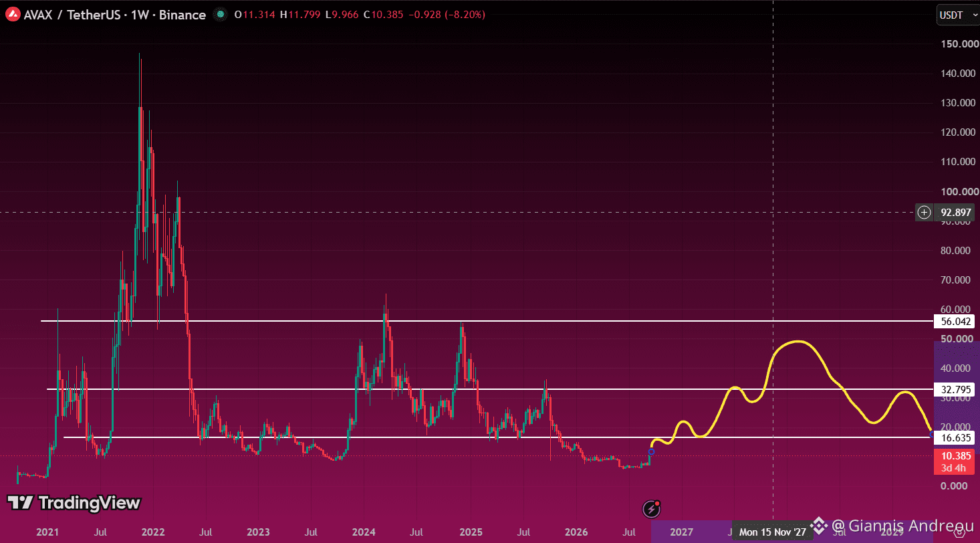Select the blue start point of yellow path

pos(652,452)
